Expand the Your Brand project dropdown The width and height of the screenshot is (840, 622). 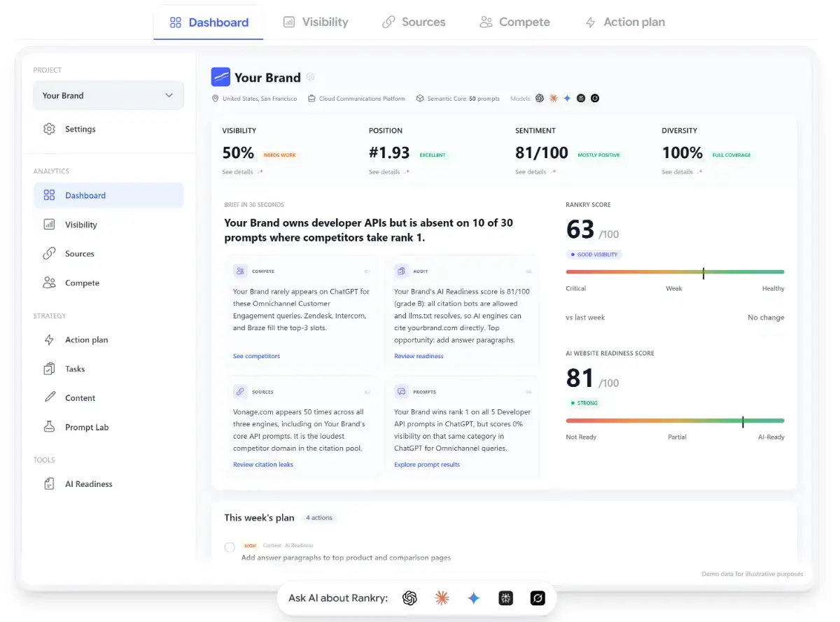coord(108,95)
